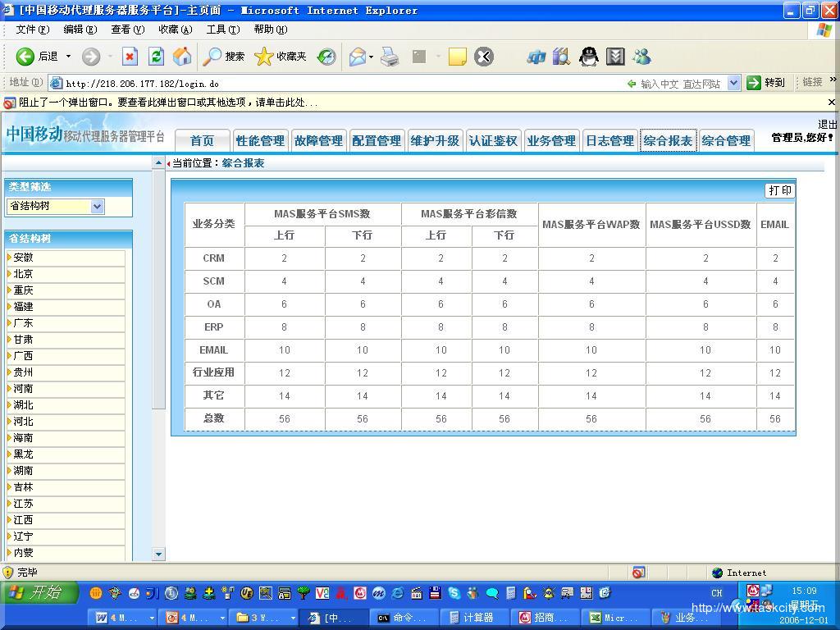Click the address bar URL field

(x=328, y=83)
